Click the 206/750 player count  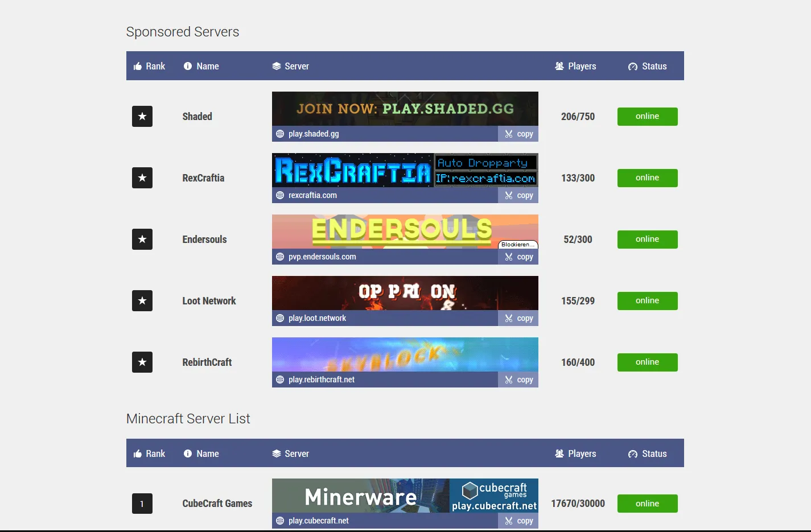pos(578,117)
